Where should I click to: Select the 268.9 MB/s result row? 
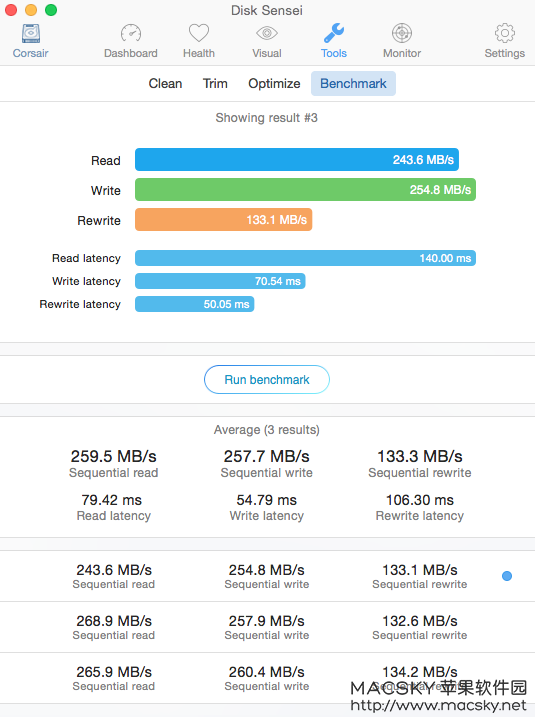pos(268,627)
